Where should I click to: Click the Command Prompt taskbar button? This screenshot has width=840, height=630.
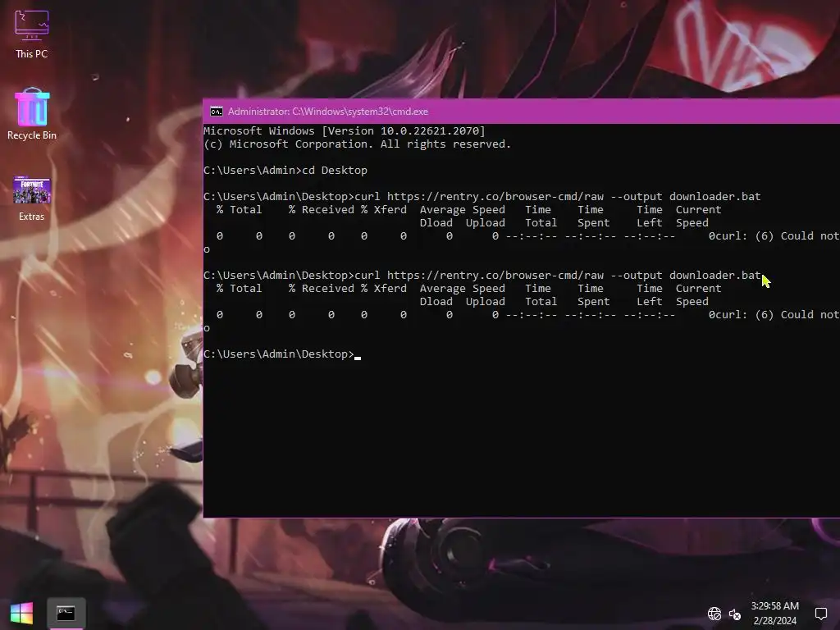coord(66,613)
